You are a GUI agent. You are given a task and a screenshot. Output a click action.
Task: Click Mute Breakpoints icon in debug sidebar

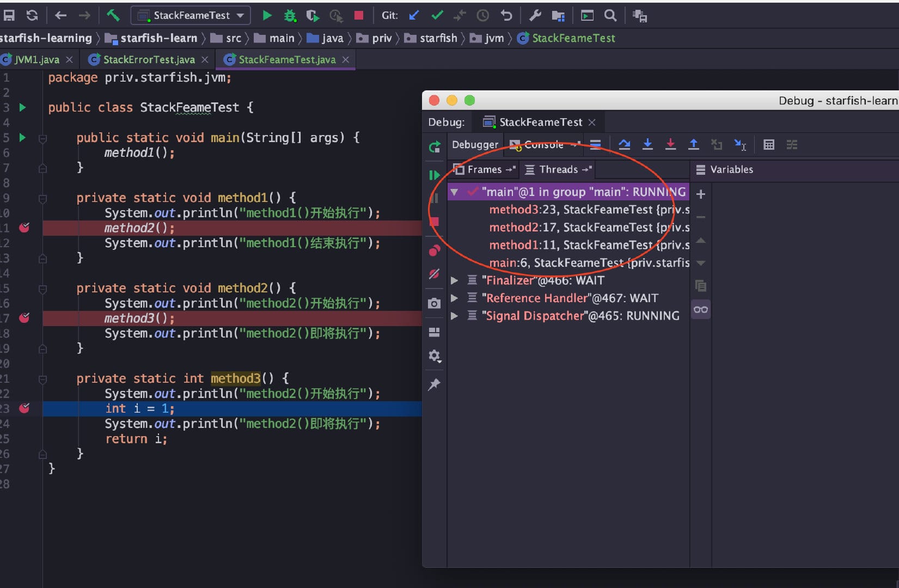click(434, 274)
